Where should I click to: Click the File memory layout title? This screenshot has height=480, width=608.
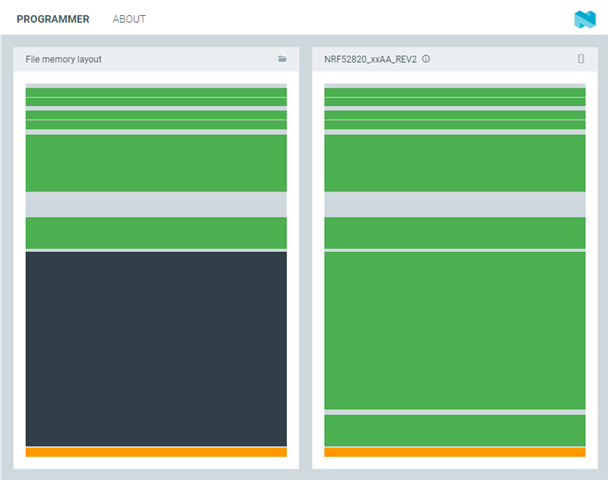pyautogui.click(x=64, y=59)
